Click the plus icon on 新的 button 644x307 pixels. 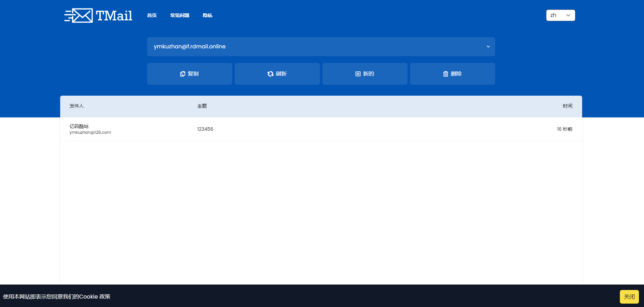coord(358,74)
